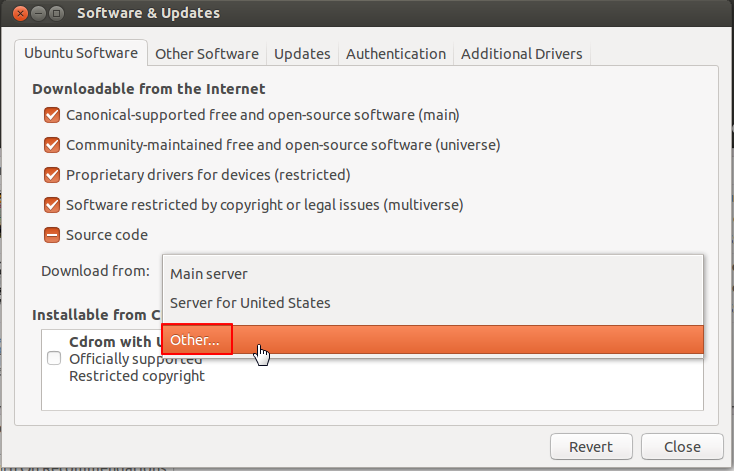Select Main server from dropdown list
The image size is (734, 471).
click(x=209, y=274)
